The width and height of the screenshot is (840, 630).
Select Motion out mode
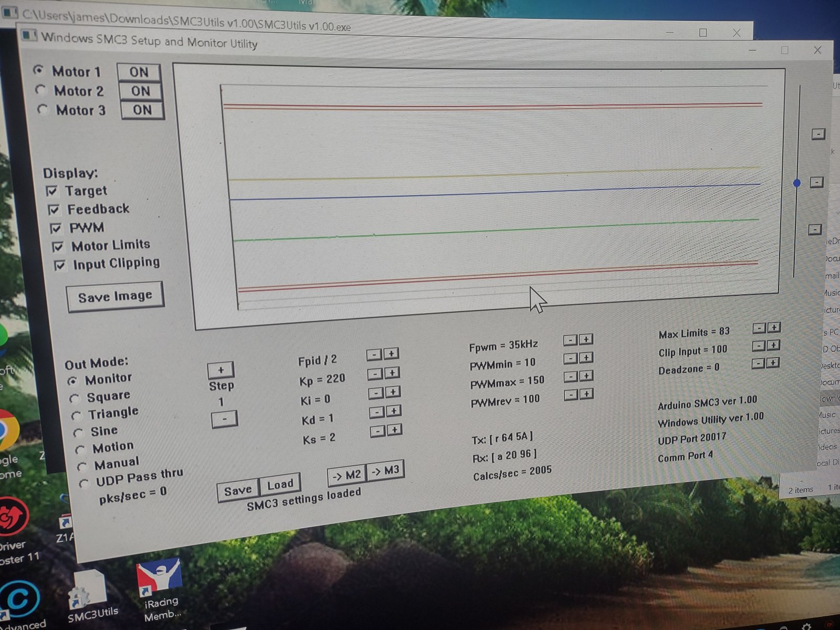(x=80, y=450)
